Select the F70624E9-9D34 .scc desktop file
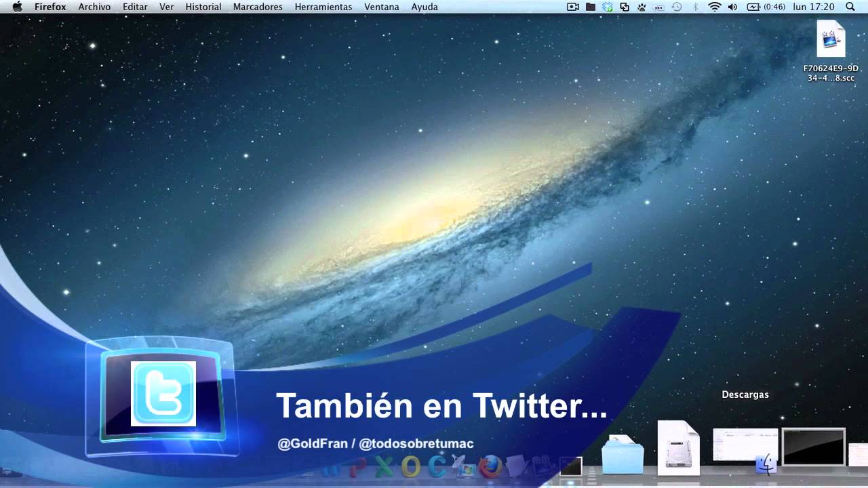The height and width of the screenshot is (488, 868). click(831, 52)
